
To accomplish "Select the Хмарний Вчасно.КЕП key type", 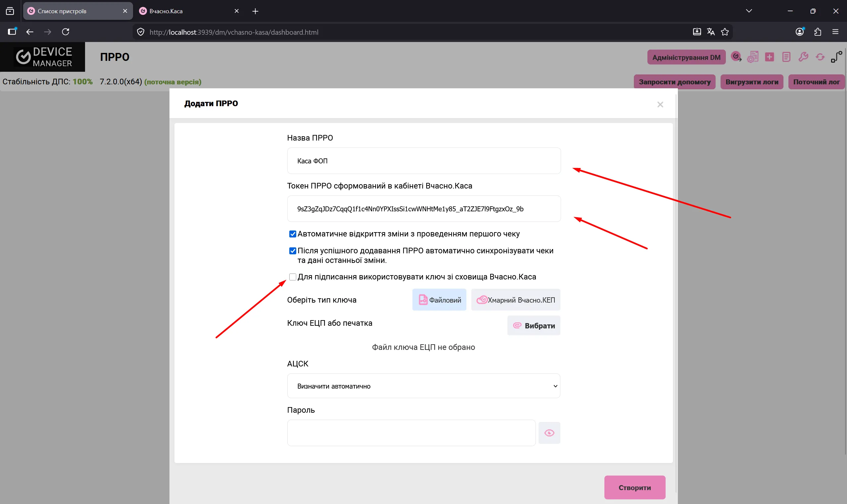I will pyautogui.click(x=516, y=300).
